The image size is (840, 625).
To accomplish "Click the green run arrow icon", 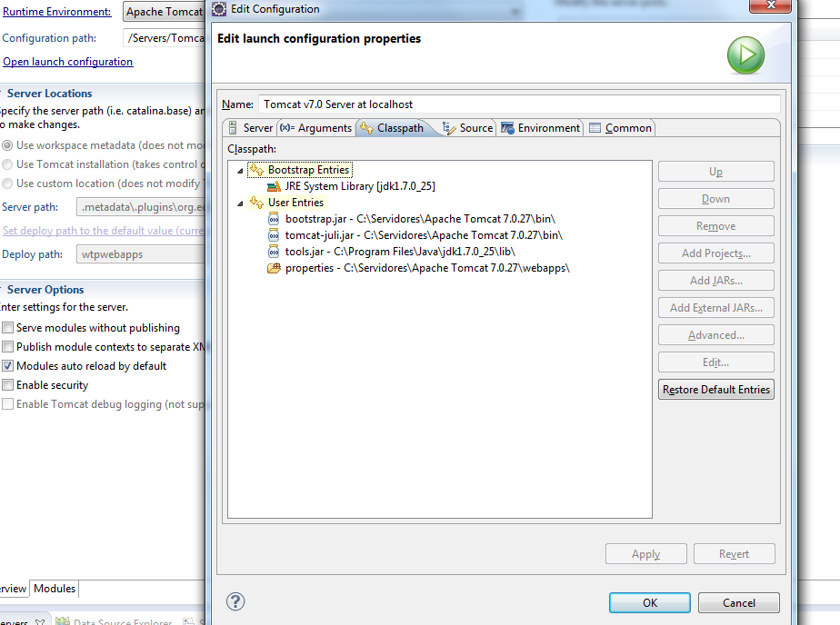I will click(745, 55).
